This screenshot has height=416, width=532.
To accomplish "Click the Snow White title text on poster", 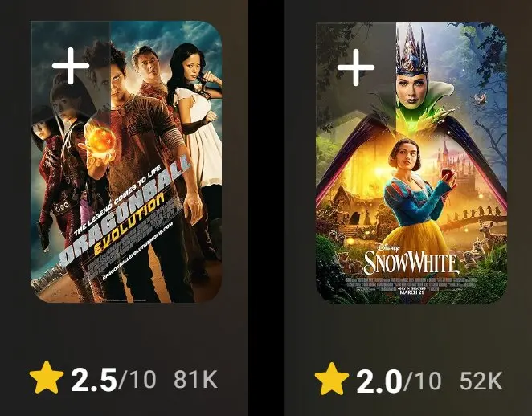I will [411, 263].
